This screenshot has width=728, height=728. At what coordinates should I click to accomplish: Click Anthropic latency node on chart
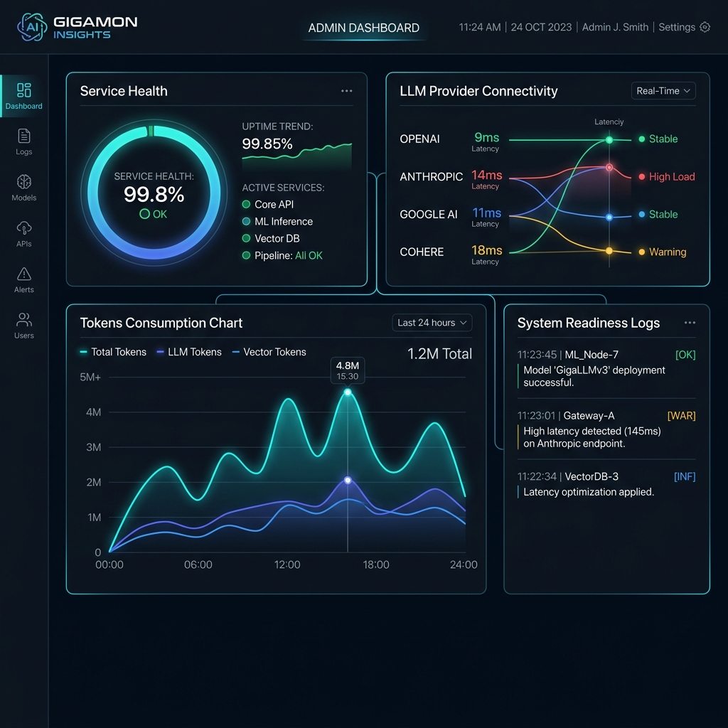click(609, 167)
